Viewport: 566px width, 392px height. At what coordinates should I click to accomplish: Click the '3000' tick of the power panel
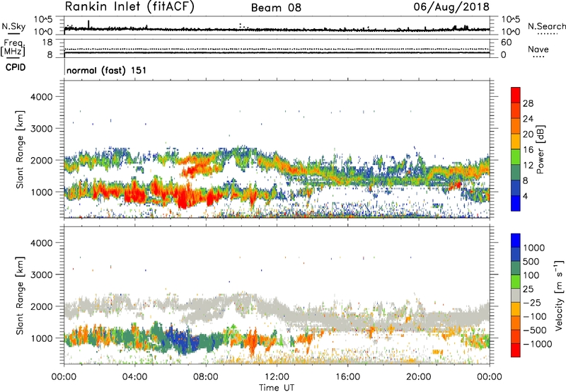point(42,129)
